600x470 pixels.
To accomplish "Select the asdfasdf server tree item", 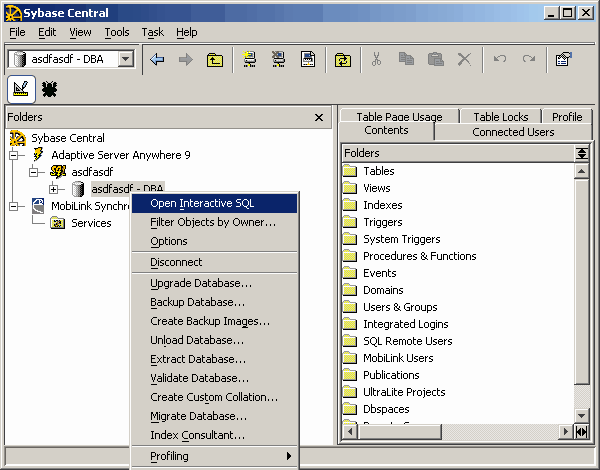I will point(92,172).
